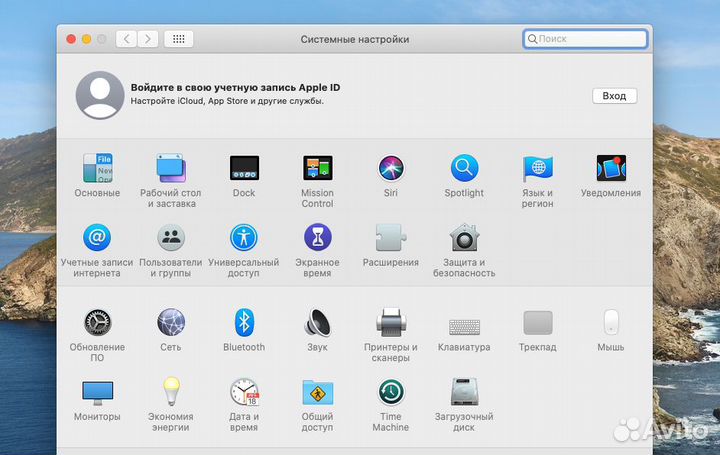Open Расширения preferences

[x=391, y=237]
